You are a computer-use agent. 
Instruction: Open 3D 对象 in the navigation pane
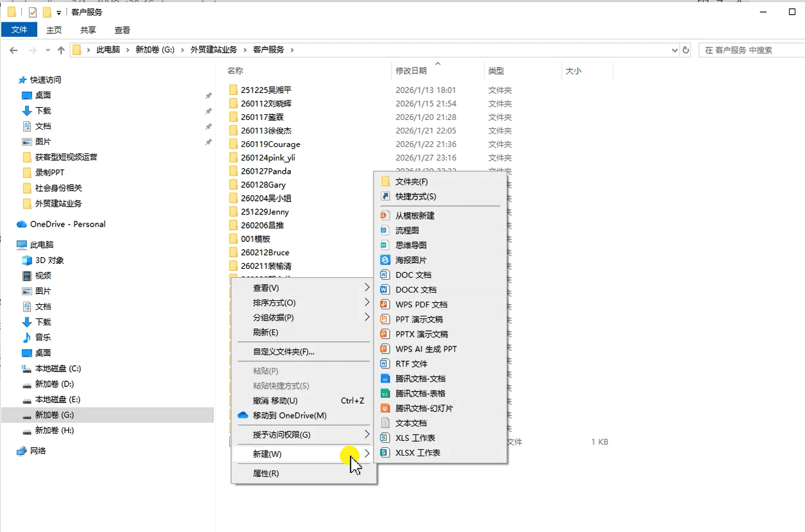[43, 260]
